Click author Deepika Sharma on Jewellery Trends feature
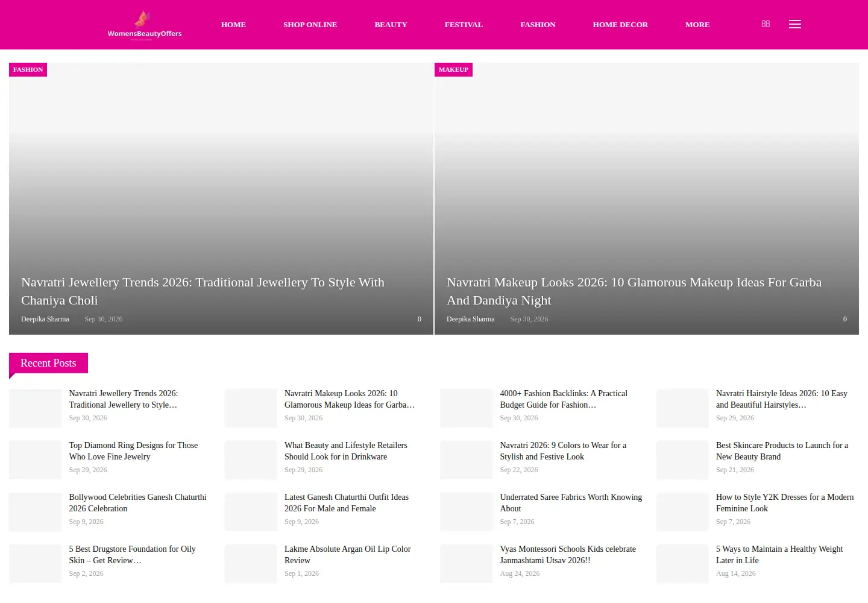The image size is (868, 603). click(45, 319)
